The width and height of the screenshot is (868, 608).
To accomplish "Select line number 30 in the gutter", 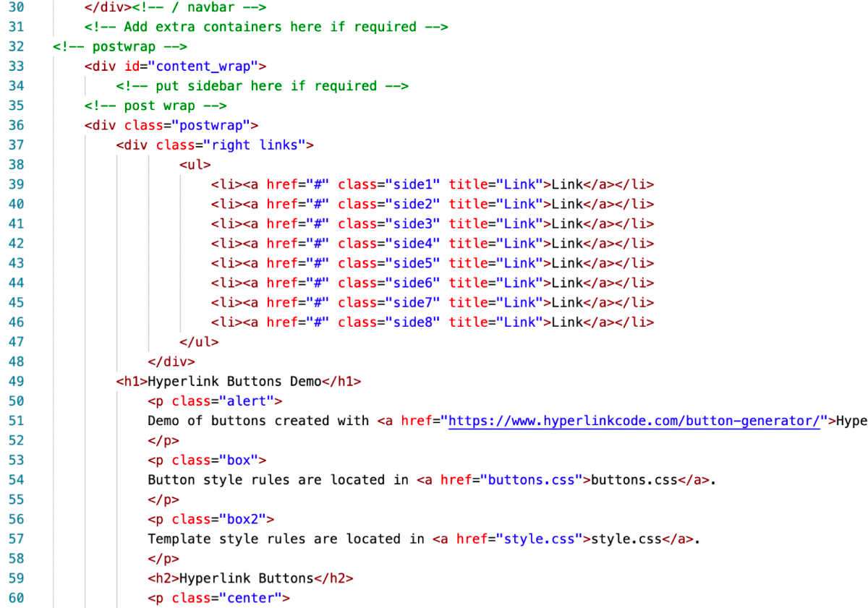I will click(17, 7).
